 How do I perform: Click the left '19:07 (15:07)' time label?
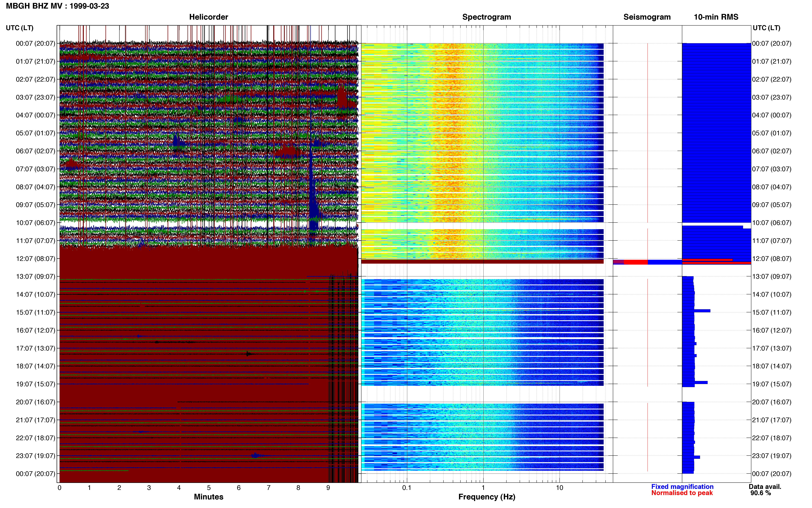tap(35, 384)
